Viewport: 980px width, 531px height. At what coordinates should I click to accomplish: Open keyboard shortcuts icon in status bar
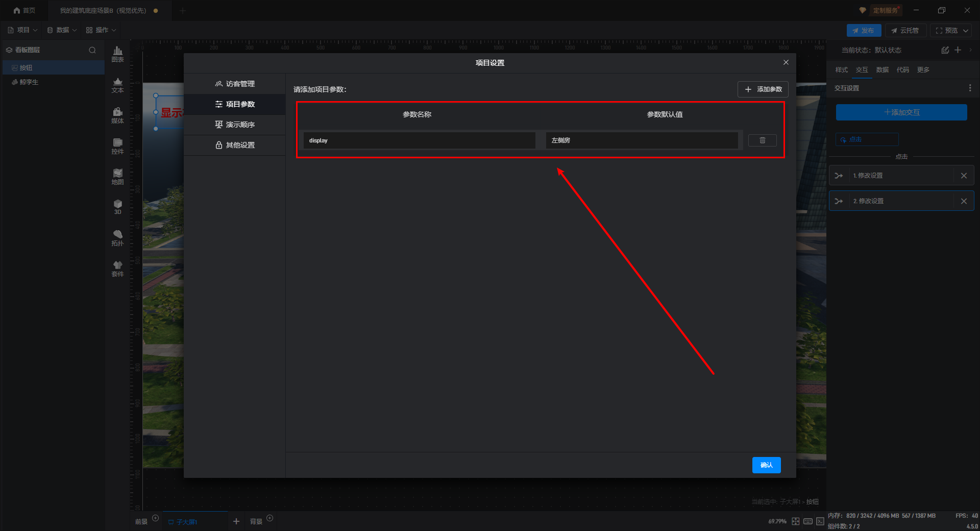(808, 521)
